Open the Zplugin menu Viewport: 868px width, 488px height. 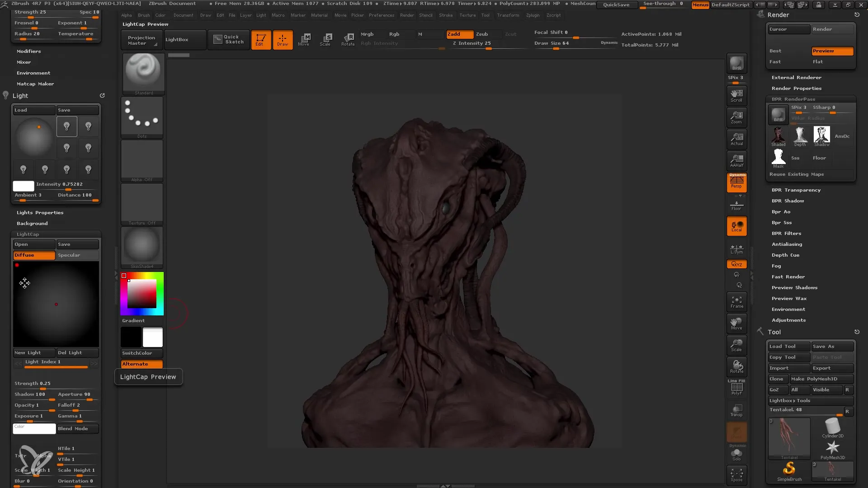[x=533, y=15]
